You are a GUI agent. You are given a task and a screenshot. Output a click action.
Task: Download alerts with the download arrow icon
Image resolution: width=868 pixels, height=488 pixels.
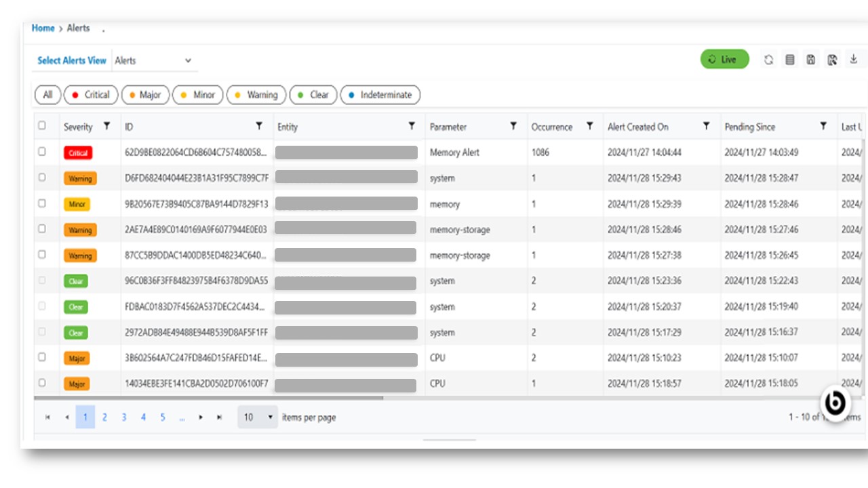tap(853, 59)
